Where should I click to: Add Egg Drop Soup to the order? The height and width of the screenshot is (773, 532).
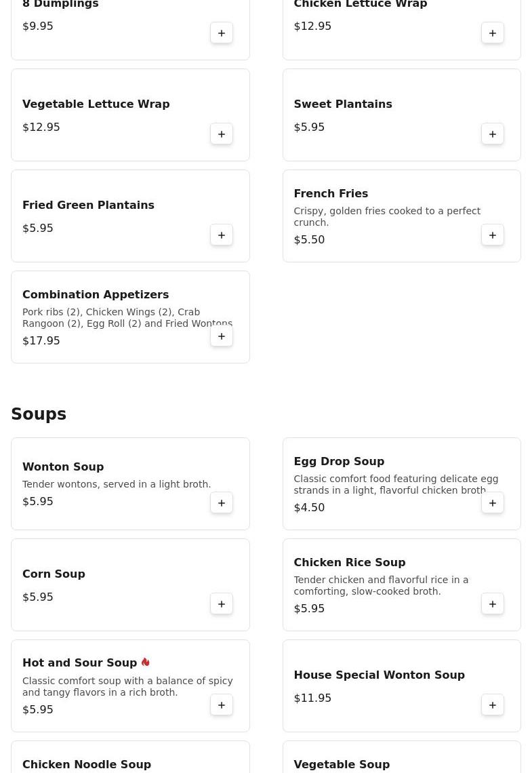(x=493, y=503)
